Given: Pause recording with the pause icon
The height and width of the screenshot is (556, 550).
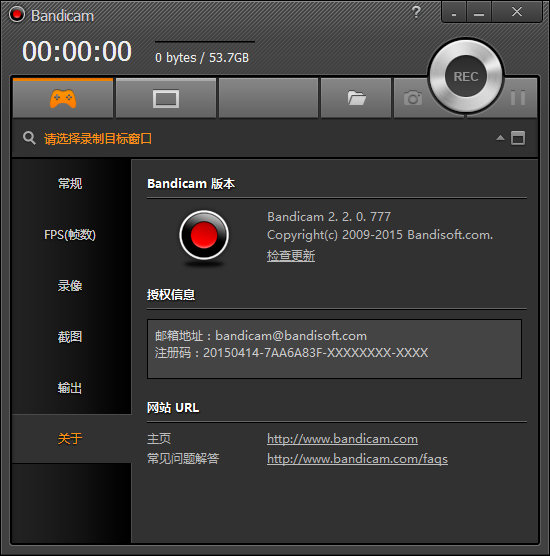Looking at the screenshot, I should click(518, 98).
